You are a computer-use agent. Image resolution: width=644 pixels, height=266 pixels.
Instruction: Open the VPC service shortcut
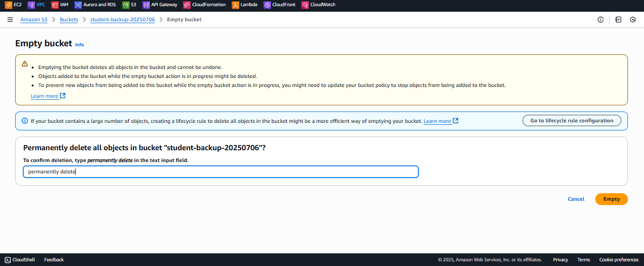(x=36, y=5)
